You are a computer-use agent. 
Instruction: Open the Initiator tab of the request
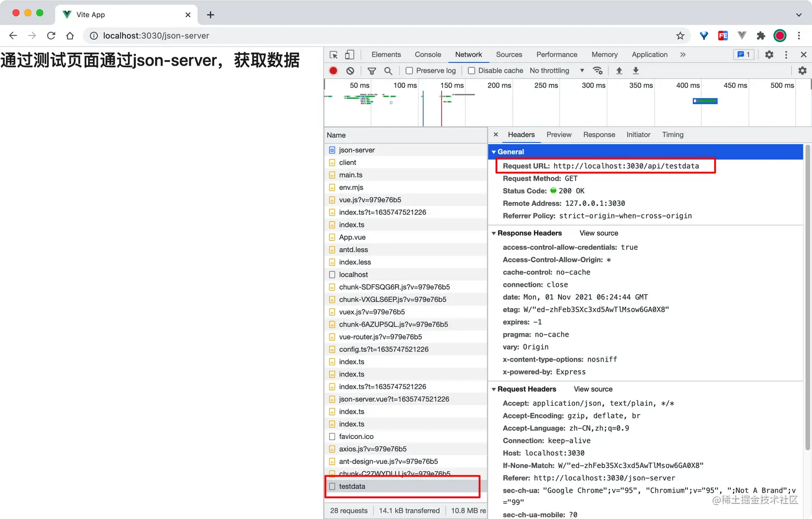[639, 135]
